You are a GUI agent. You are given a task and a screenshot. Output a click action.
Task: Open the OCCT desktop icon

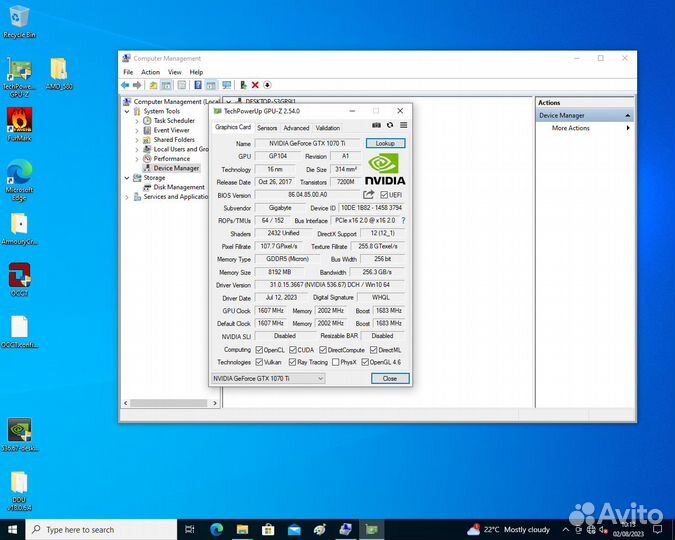(18, 276)
